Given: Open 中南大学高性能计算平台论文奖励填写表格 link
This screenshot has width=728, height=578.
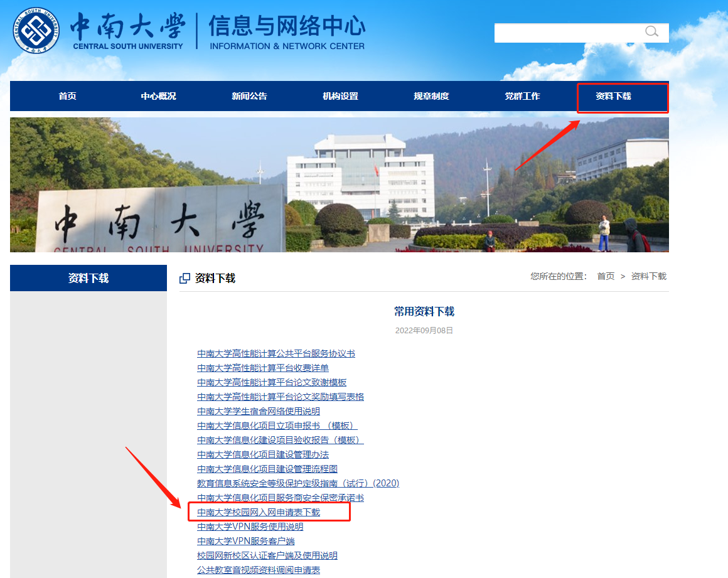Looking at the screenshot, I should 281,397.
